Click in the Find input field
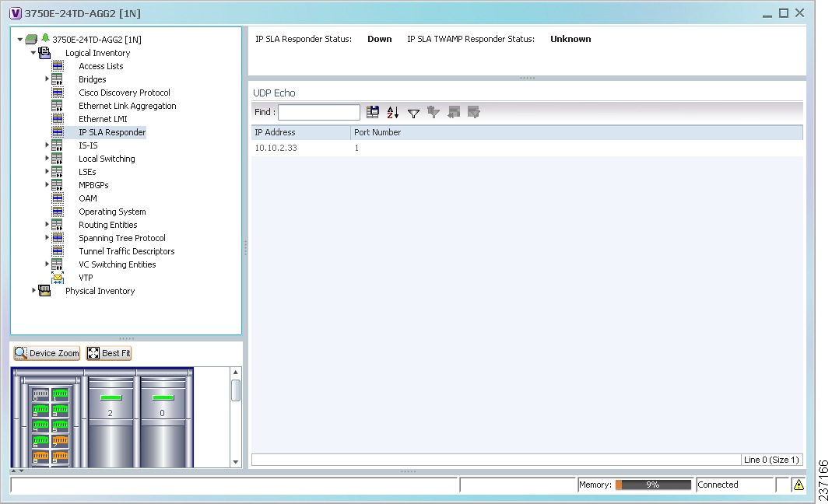832x504 pixels. coord(319,112)
